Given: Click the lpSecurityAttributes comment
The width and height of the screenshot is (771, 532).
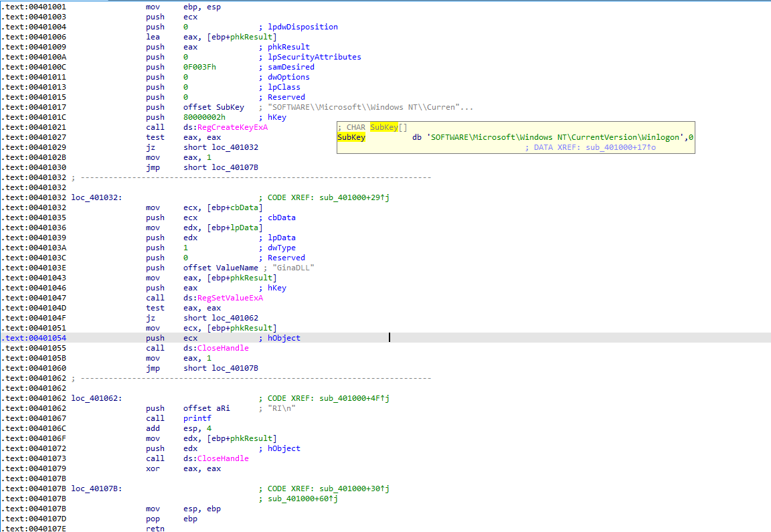Looking at the screenshot, I should coord(315,57).
